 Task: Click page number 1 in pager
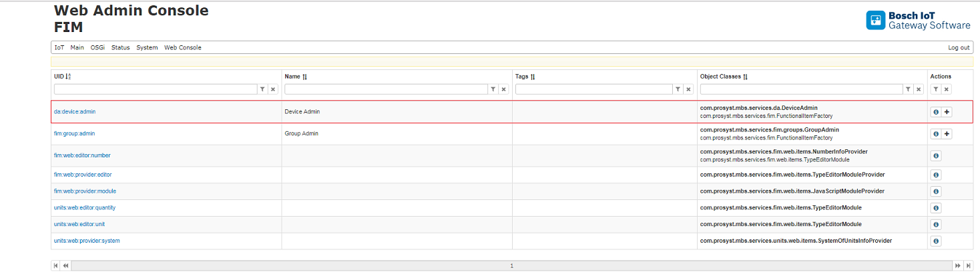click(512, 266)
